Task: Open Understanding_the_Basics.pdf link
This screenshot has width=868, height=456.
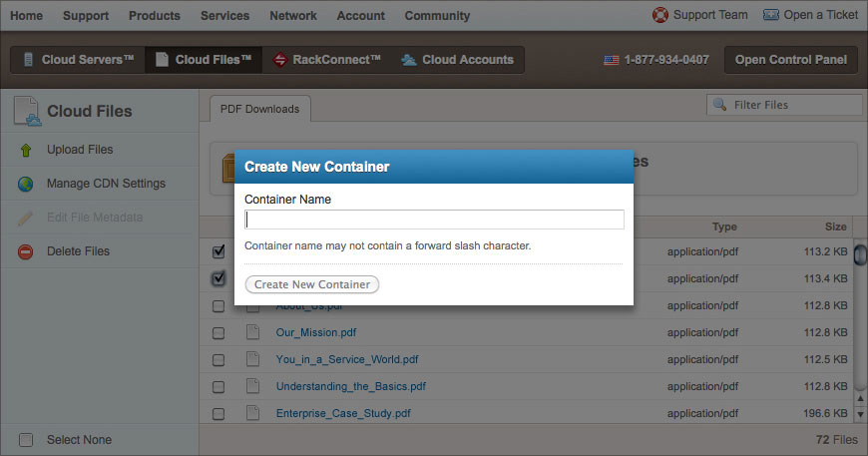Action: [351, 386]
